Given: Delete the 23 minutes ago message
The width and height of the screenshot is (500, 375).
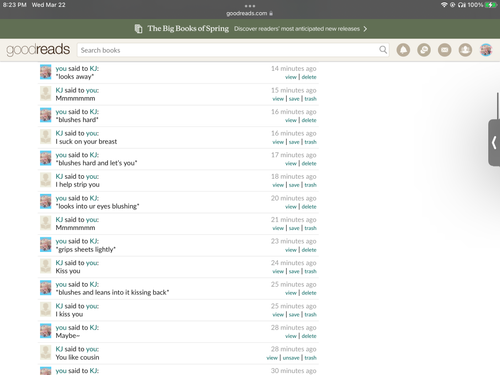Looking at the screenshot, I should 309,250.
